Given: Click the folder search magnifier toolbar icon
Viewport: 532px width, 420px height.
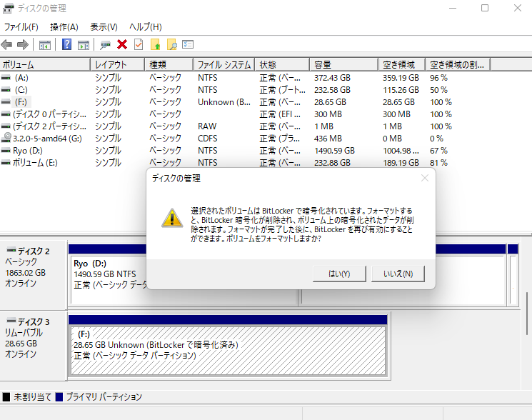Looking at the screenshot, I should (x=171, y=44).
